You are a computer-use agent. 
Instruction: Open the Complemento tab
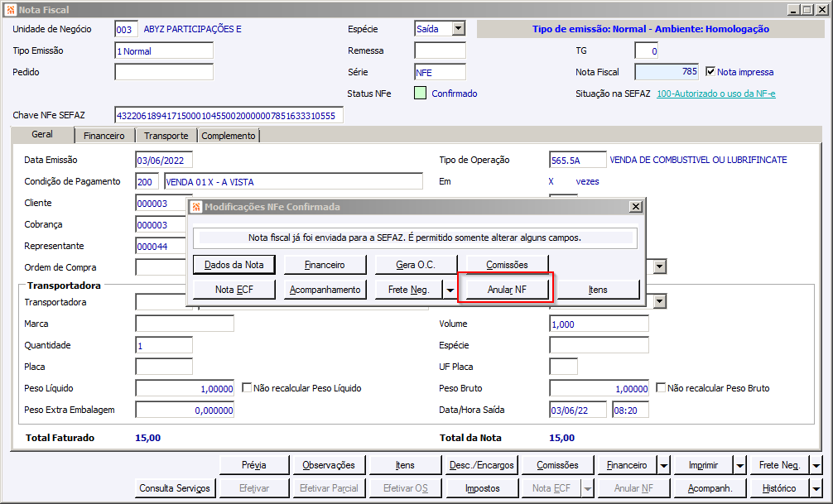tap(229, 136)
